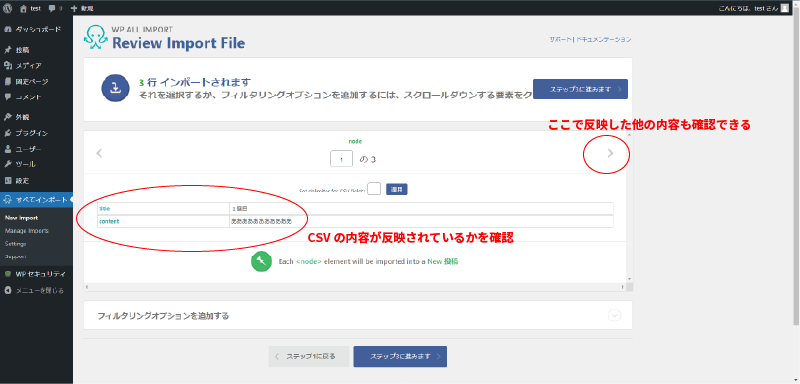
Task: Click the plus New item in admin bar
Action: (82, 8)
